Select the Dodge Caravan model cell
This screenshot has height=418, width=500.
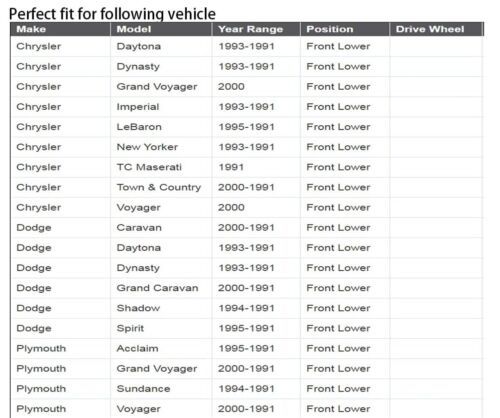tap(161, 228)
